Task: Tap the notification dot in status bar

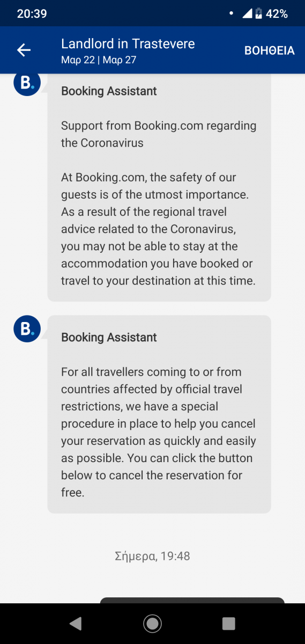Action: 230,13
